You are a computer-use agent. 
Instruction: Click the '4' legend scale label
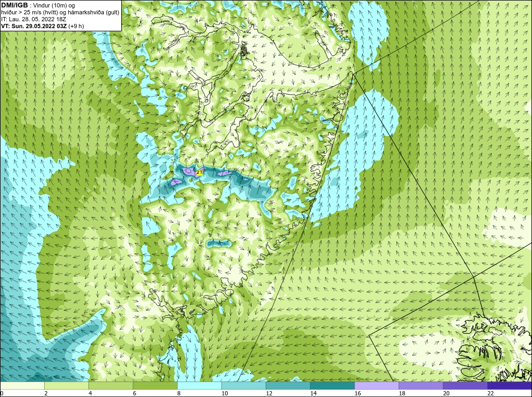(90, 393)
